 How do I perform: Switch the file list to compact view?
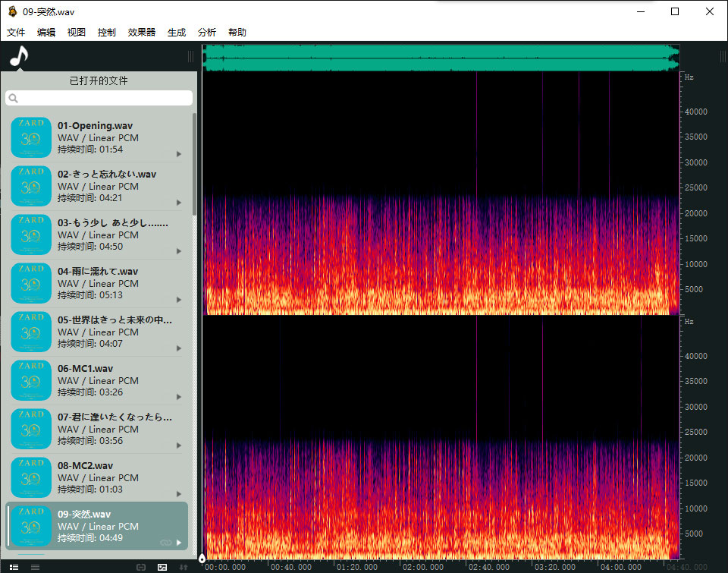pos(36,567)
